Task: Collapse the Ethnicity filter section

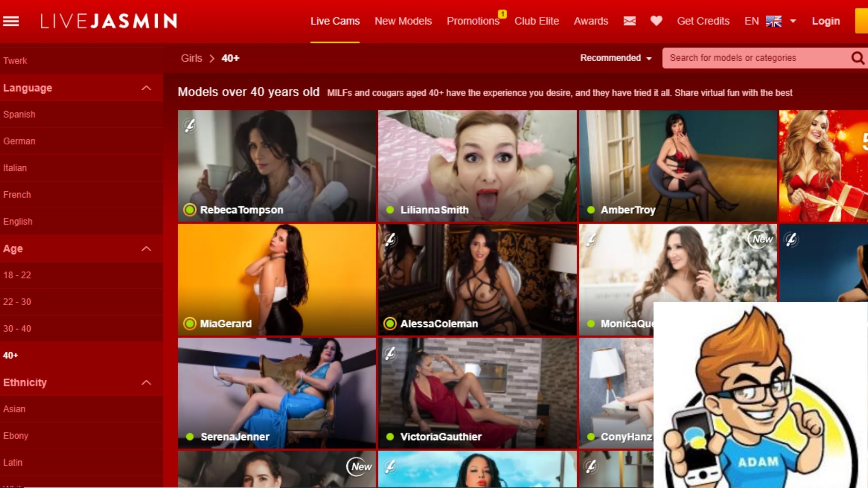Action: pyautogui.click(x=146, y=383)
